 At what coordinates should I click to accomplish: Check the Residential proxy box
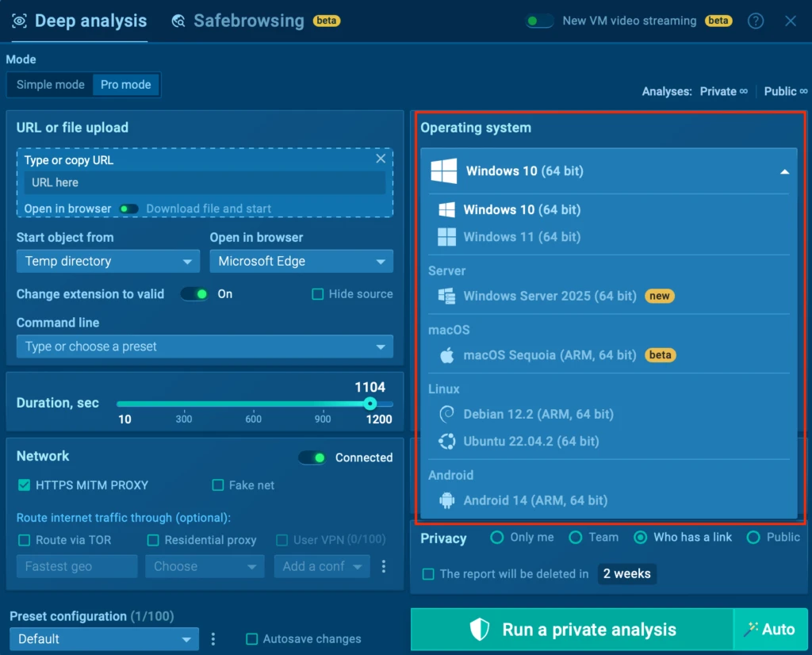(153, 540)
